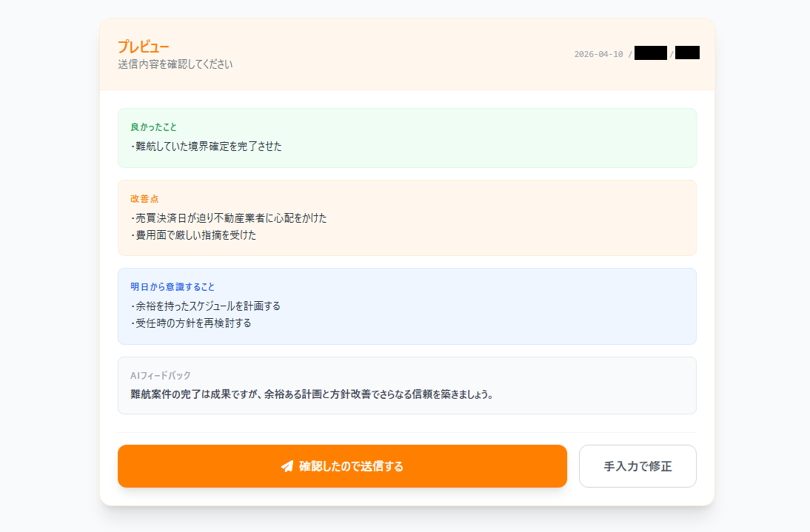Click the 手入力で修正 button

(x=637, y=466)
